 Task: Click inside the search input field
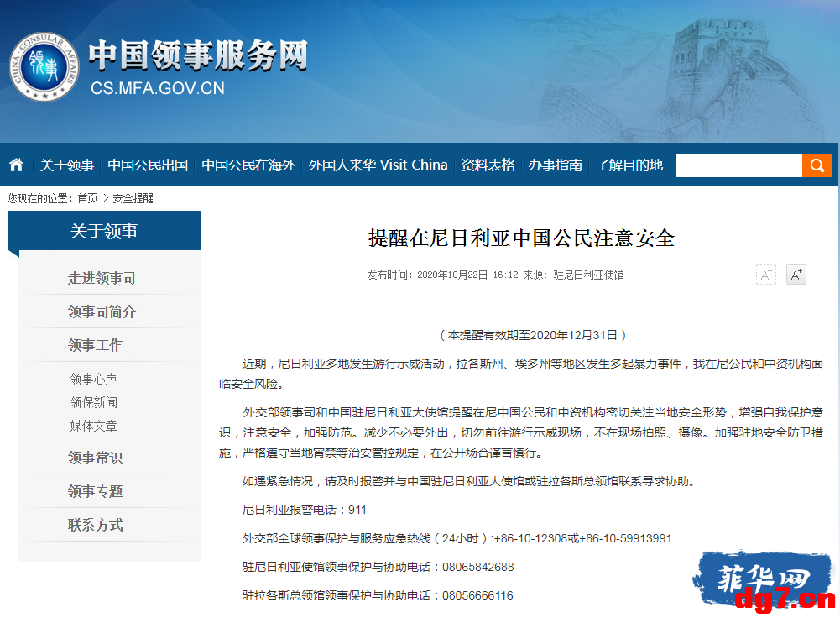click(x=738, y=165)
